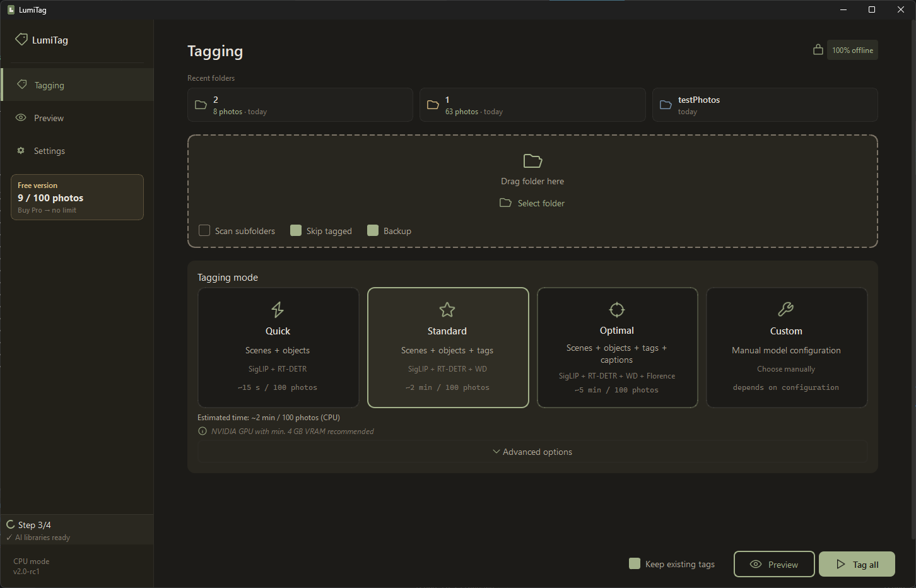The width and height of the screenshot is (916, 588).
Task: Click the 100% offline badge
Action: pos(852,50)
